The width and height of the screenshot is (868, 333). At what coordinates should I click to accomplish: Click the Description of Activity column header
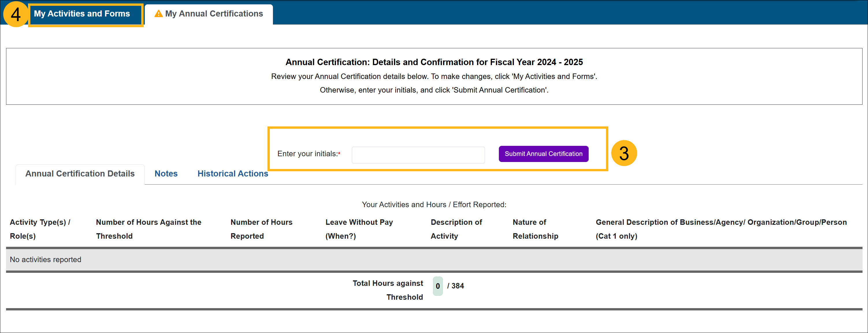click(x=456, y=229)
